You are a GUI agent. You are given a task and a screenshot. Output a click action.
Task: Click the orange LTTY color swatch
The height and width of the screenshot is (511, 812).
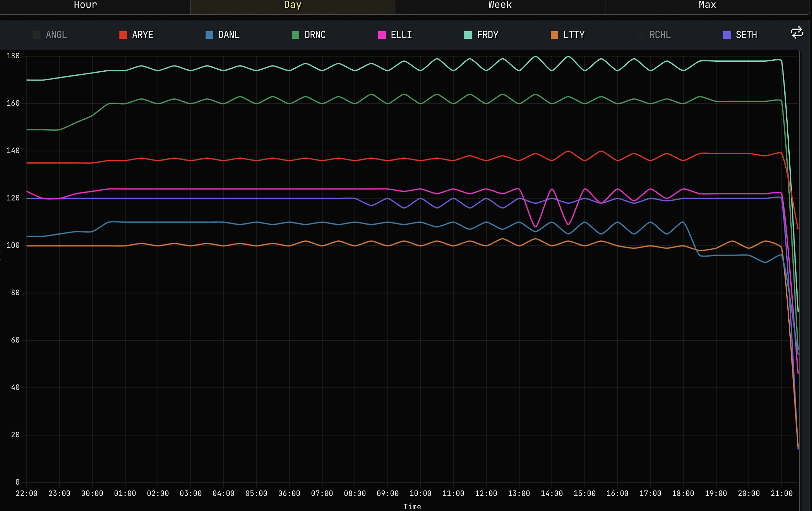tap(554, 35)
